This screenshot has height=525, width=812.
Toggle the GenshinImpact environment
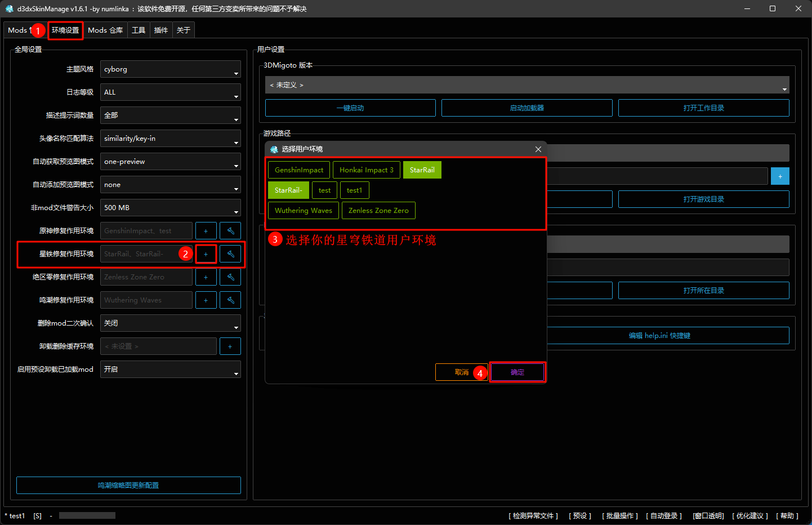tap(299, 170)
